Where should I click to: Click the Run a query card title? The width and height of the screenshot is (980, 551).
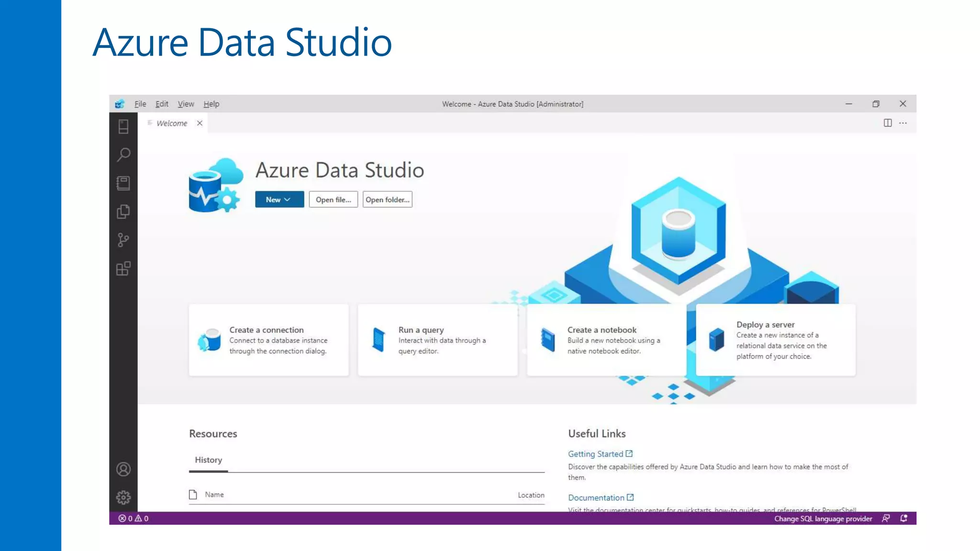coord(421,330)
